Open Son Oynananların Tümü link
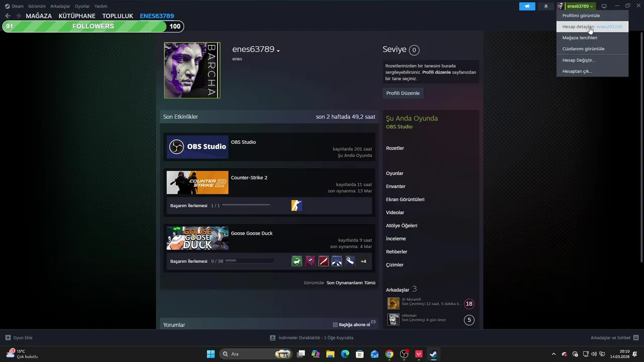 (x=351, y=283)
